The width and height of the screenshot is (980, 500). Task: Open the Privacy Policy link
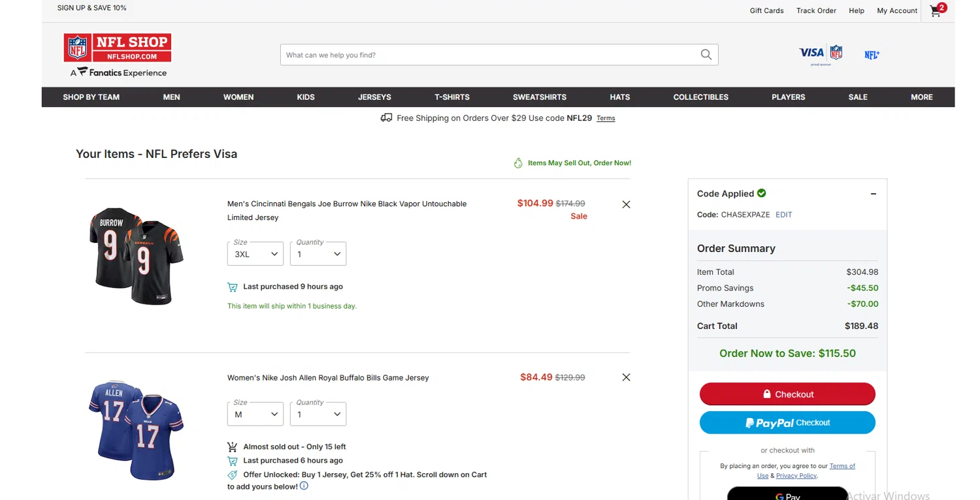(796, 476)
